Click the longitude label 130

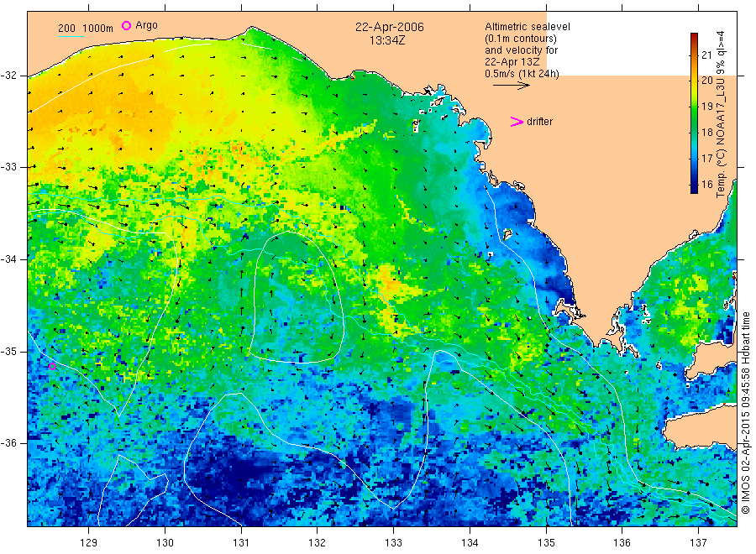point(165,543)
